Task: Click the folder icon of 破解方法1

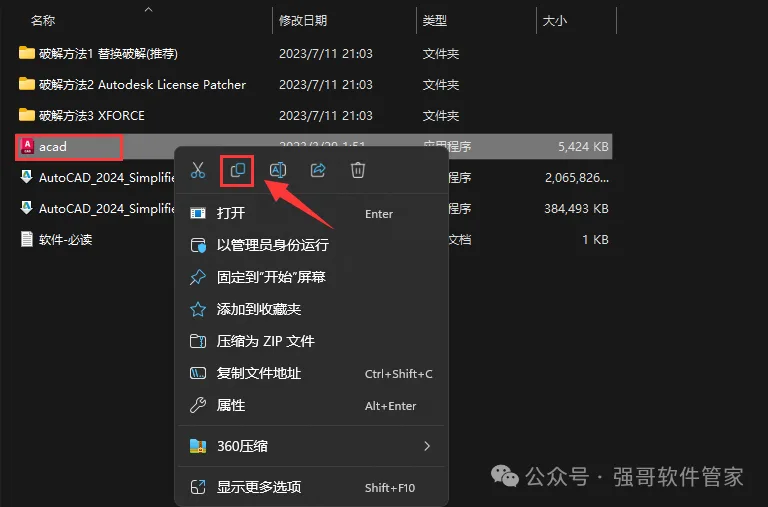Action: point(26,53)
